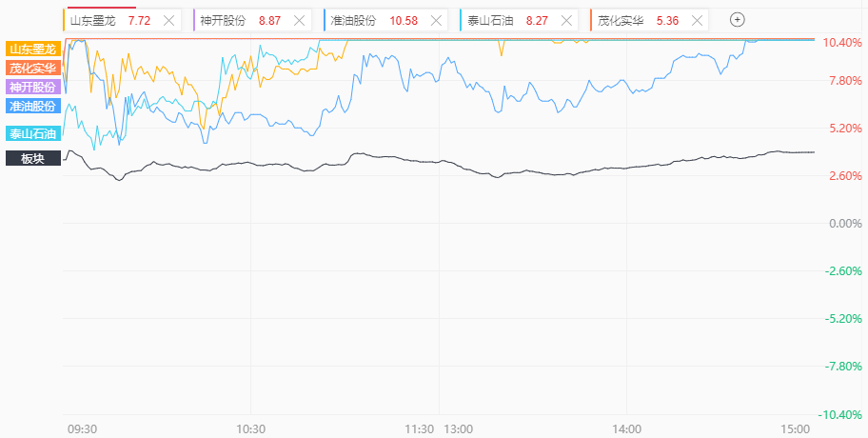868x438 pixels.
Task: Click the 0.00% axis label
Action: tap(845, 224)
